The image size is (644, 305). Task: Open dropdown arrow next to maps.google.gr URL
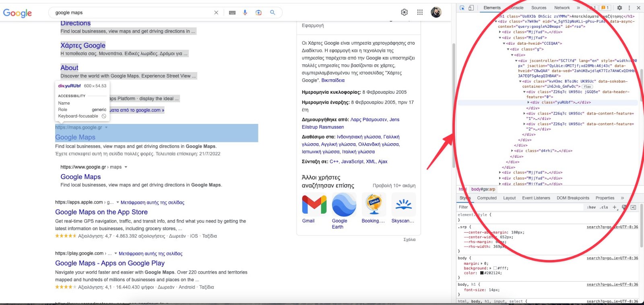pos(106,128)
